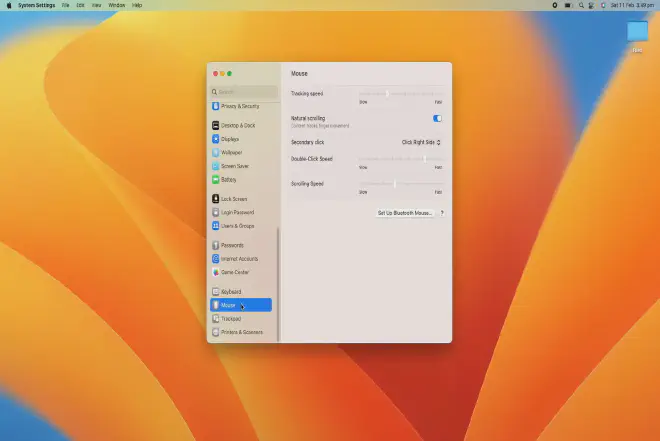This screenshot has height=441, width=660.
Task: Open the Desktop & Dock icon
Action: tap(216, 125)
